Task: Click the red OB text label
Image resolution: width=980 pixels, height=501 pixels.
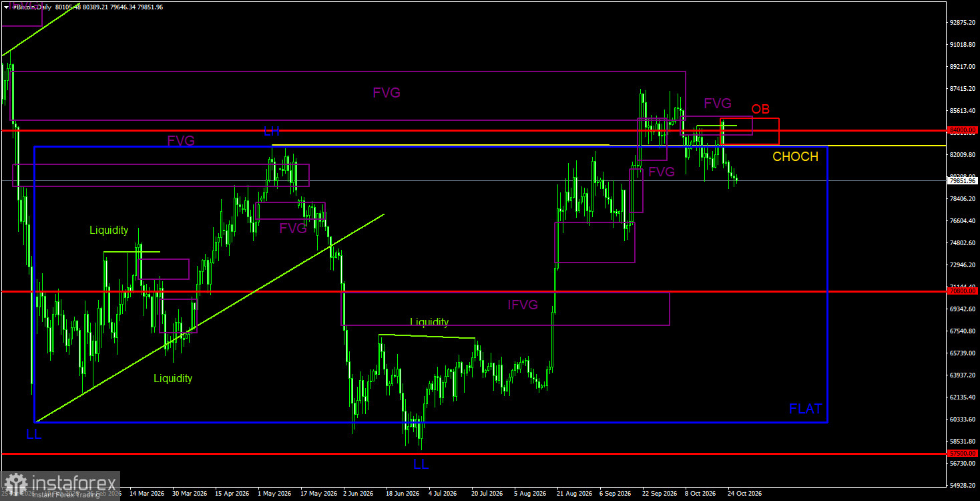Action: [760, 110]
